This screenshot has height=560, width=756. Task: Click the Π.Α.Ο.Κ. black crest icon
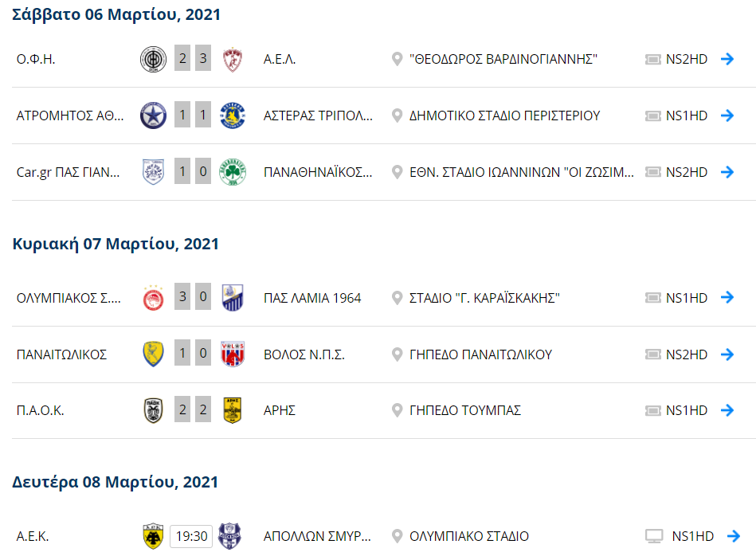[153, 410]
